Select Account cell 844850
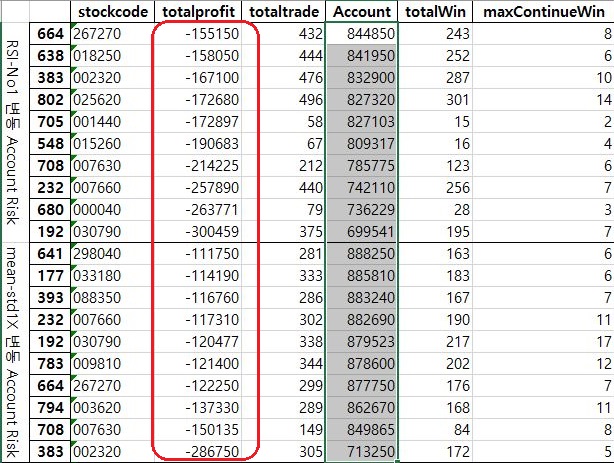Screen dimensions: 614x463 (x=362, y=34)
